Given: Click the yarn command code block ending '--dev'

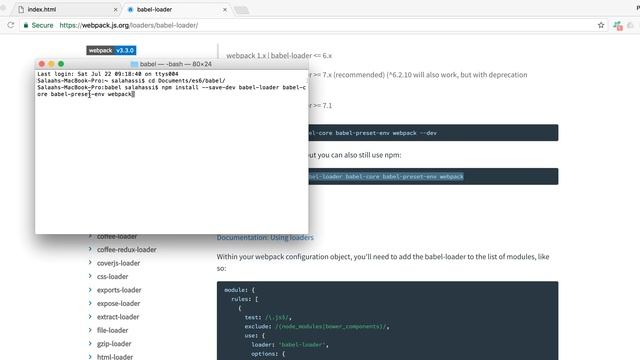Looking at the screenshot, I should click(x=433, y=133).
